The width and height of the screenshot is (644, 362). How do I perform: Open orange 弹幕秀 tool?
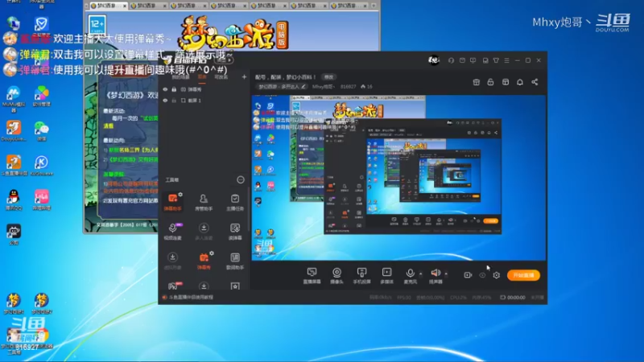[x=204, y=261]
